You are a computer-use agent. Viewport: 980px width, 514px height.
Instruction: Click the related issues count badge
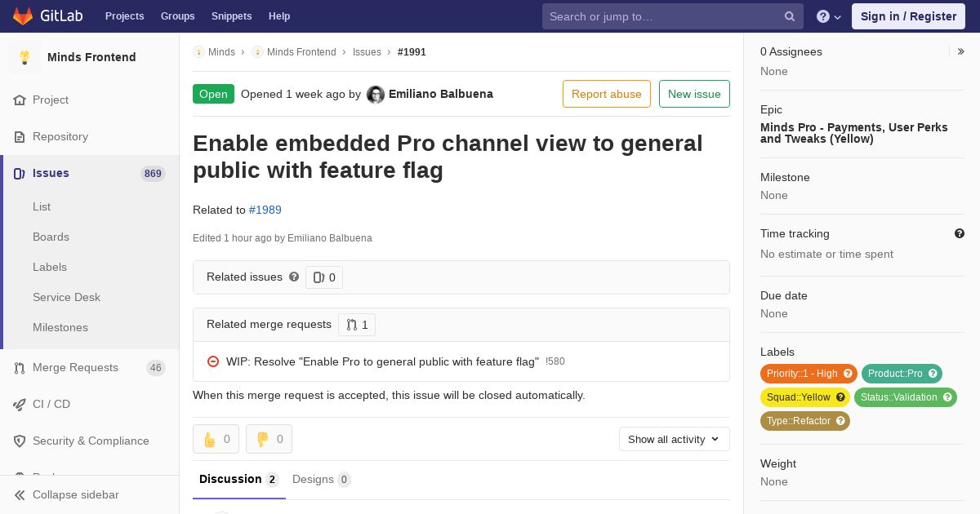324,277
